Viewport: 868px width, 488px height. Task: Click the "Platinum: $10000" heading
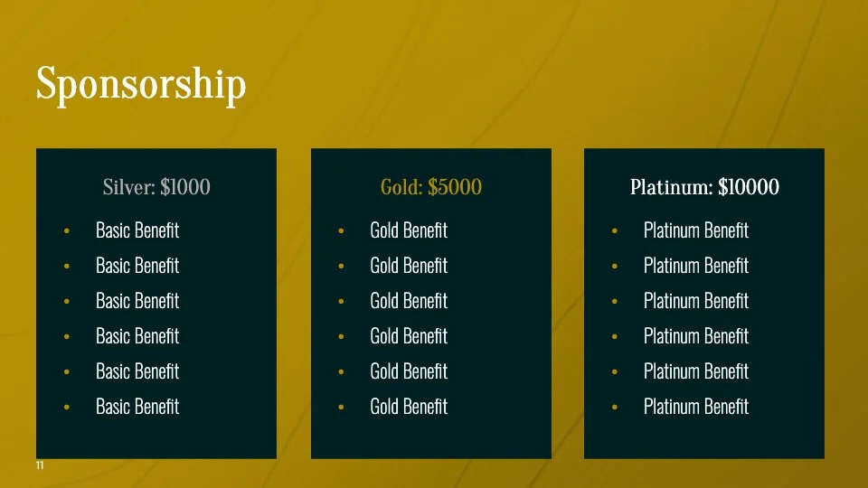coord(704,187)
